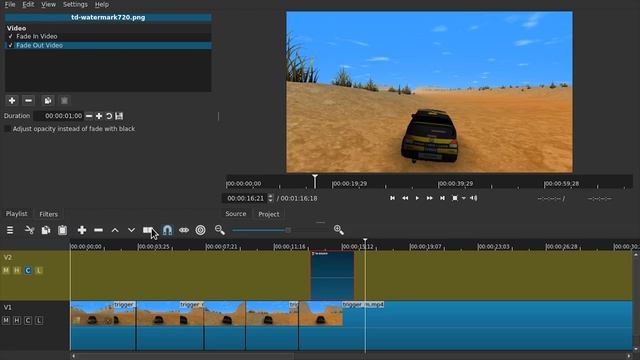The width and height of the screenshot is (640, 360).
Task: Click the timeline Append plus icon
Action: (82, 230)
